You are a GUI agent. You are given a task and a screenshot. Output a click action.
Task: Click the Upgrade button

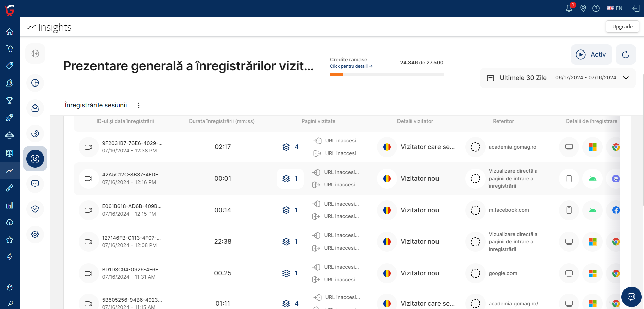point(622,27)
